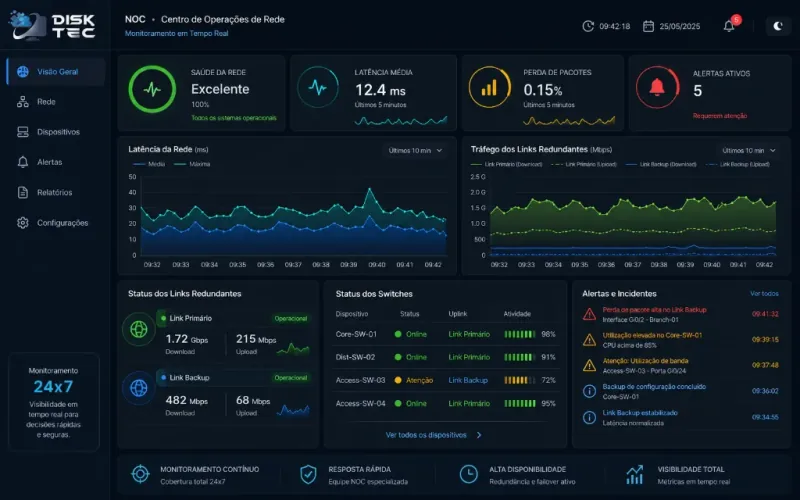The height and width of the screenshot is (500, 800).
Task: Click the network topology icon beside Rede
Action: tap(23, 102)
